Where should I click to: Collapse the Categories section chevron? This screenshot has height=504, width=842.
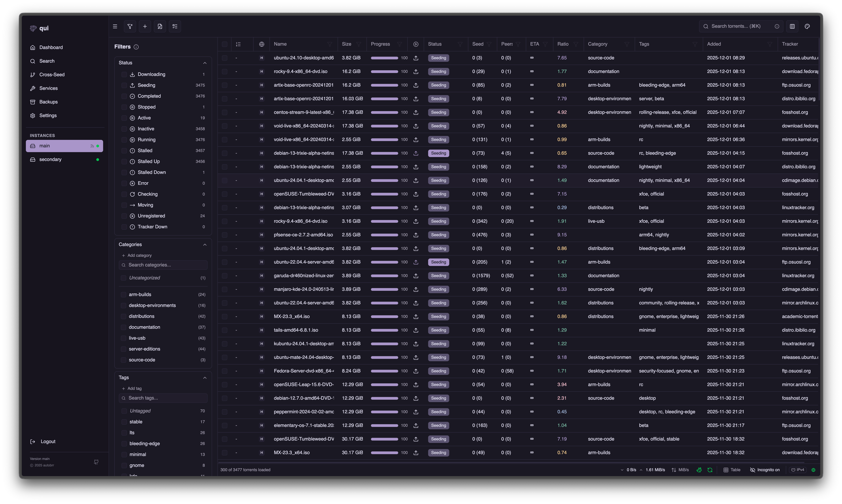click(205, 245)
